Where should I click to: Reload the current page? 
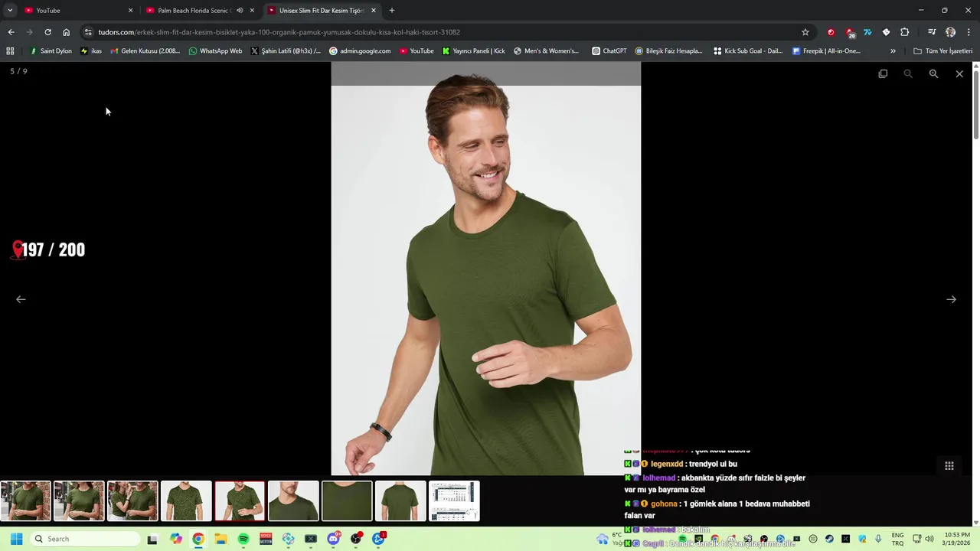click(x=47, y=32)
